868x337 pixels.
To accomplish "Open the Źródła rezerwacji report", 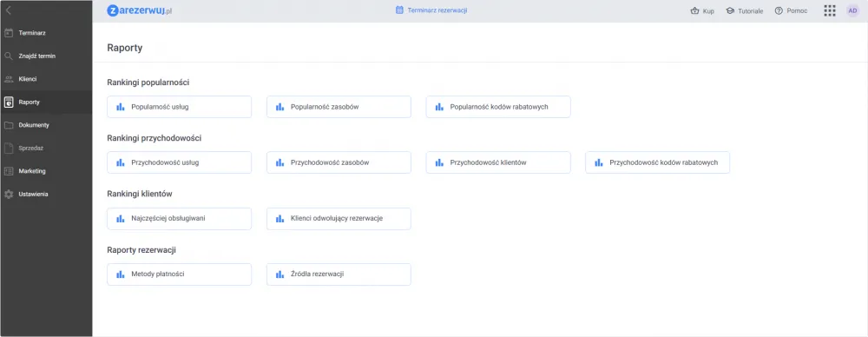I will (339, 274).
